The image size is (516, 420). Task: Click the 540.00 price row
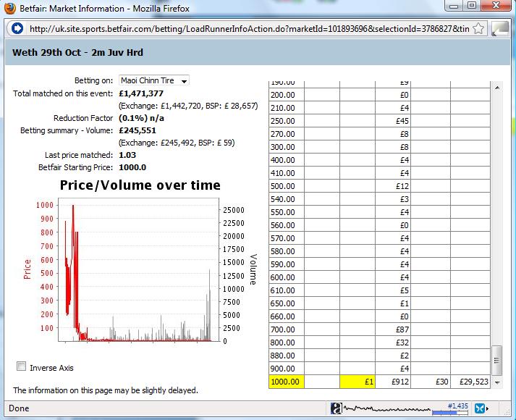click(379, 199)
